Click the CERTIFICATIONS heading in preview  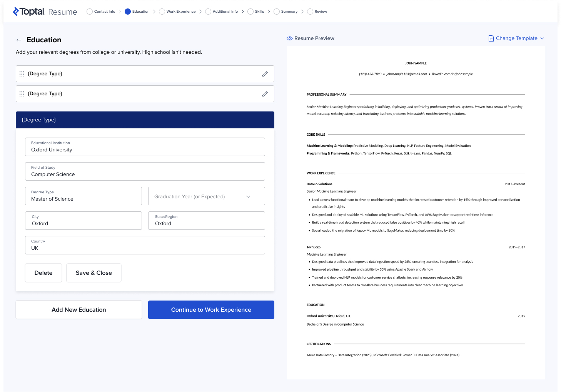(x=319, y=344)
